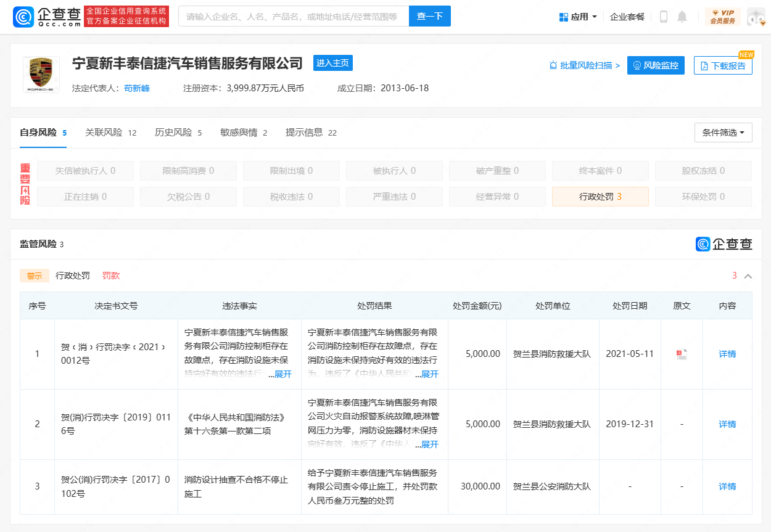771x532 pixels.
Task: Click 批量风险扫描 link
Action: [x=585, y=65]
